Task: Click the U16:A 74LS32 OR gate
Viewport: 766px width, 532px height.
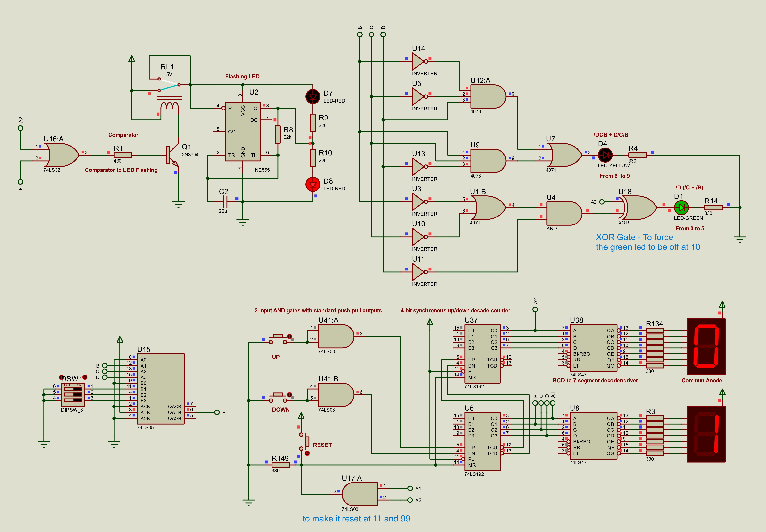Action: click(61, 155)
